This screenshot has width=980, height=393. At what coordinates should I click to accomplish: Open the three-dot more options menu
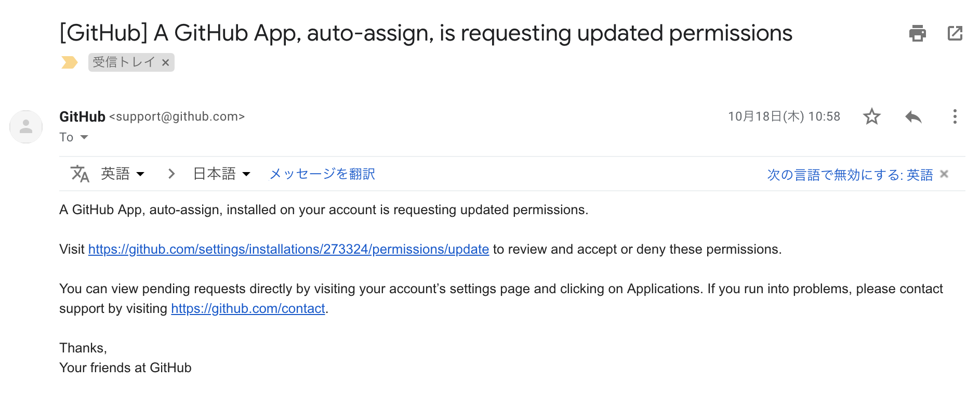click(x=955, y=116)
